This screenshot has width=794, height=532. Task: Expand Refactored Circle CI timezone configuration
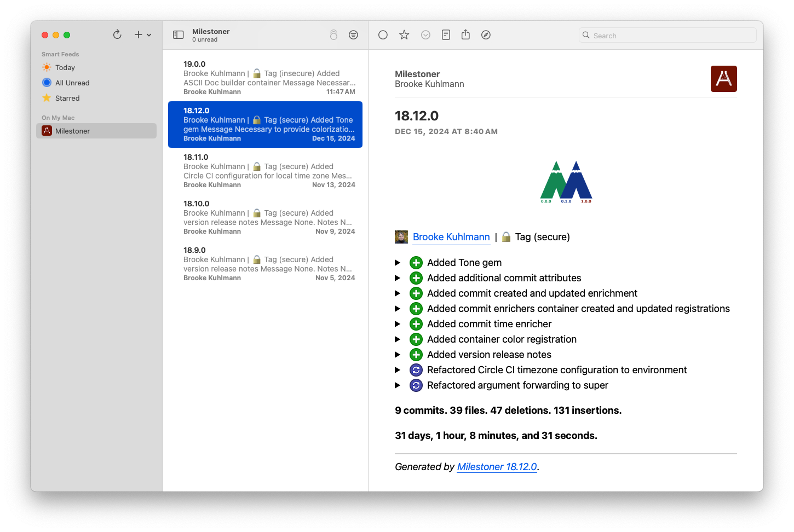[398, 370]
